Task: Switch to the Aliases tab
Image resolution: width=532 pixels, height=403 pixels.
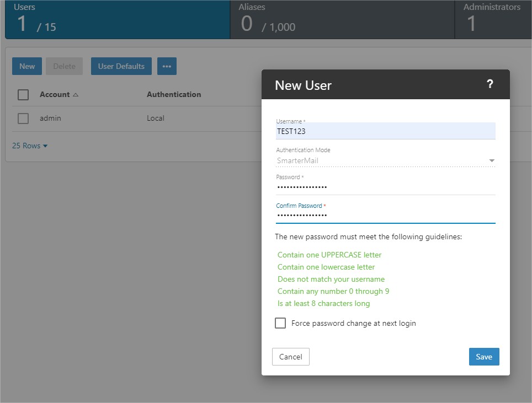Action: click(x=342, y=19)
